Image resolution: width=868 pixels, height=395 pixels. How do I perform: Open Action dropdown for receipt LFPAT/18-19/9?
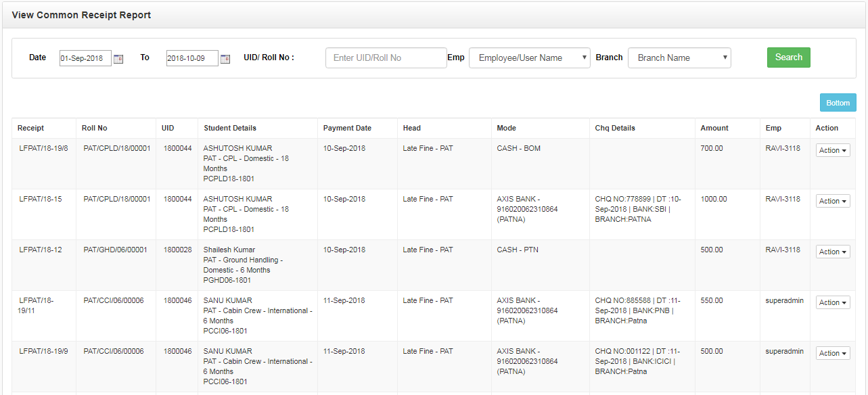click(833, 353)
